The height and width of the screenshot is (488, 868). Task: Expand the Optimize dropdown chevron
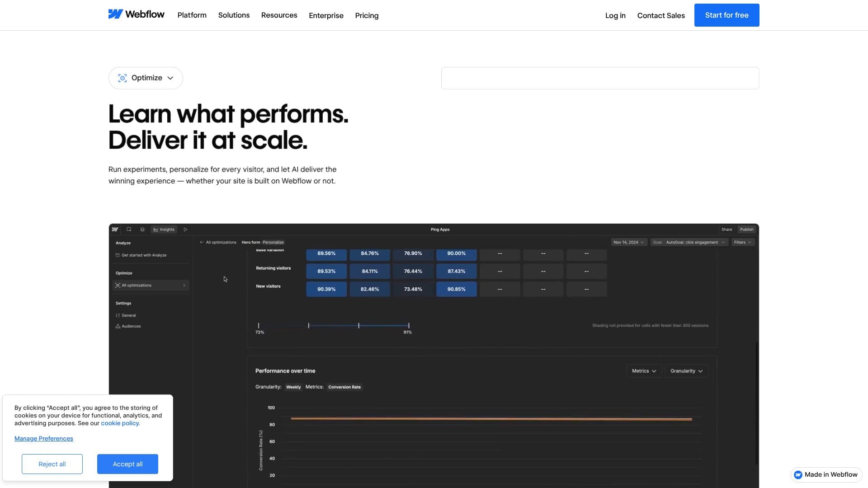tap(170, 78)
